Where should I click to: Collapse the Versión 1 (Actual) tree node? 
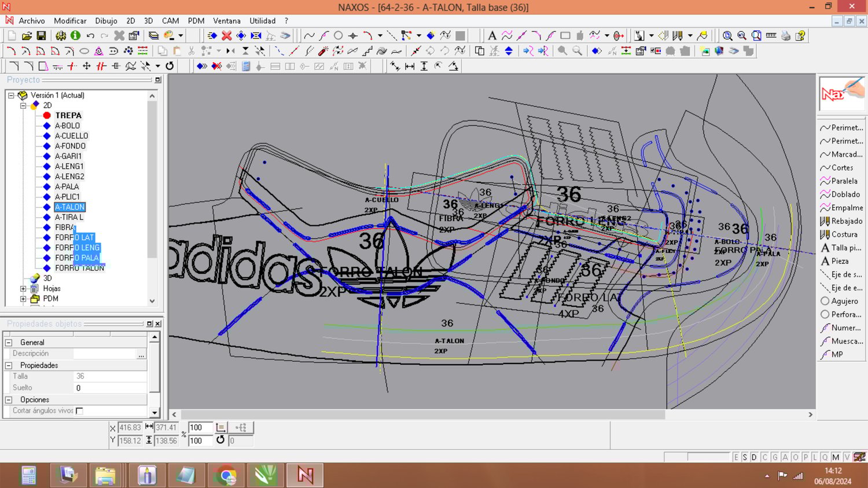11,96
